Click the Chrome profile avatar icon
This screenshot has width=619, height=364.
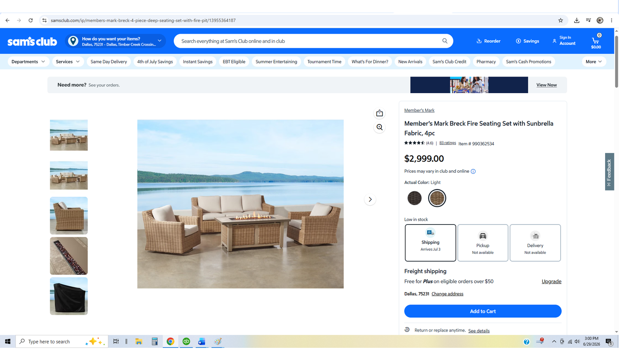click(600, 20)
